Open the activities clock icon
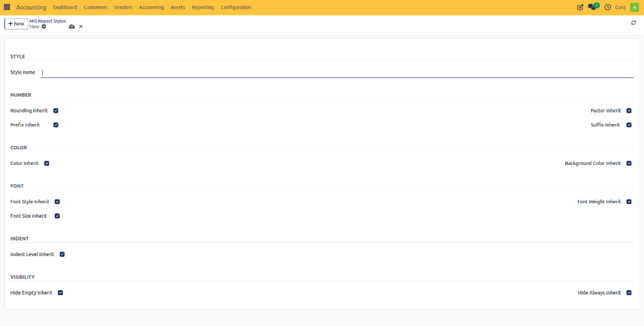 [608, 8]
